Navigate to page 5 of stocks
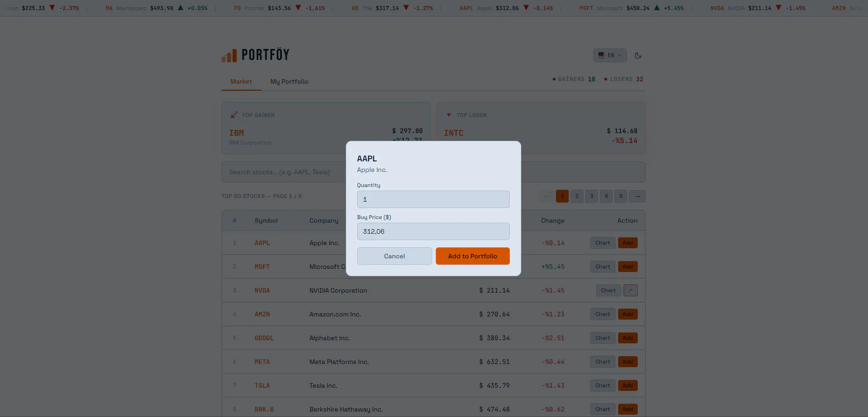 click(621, 196)
